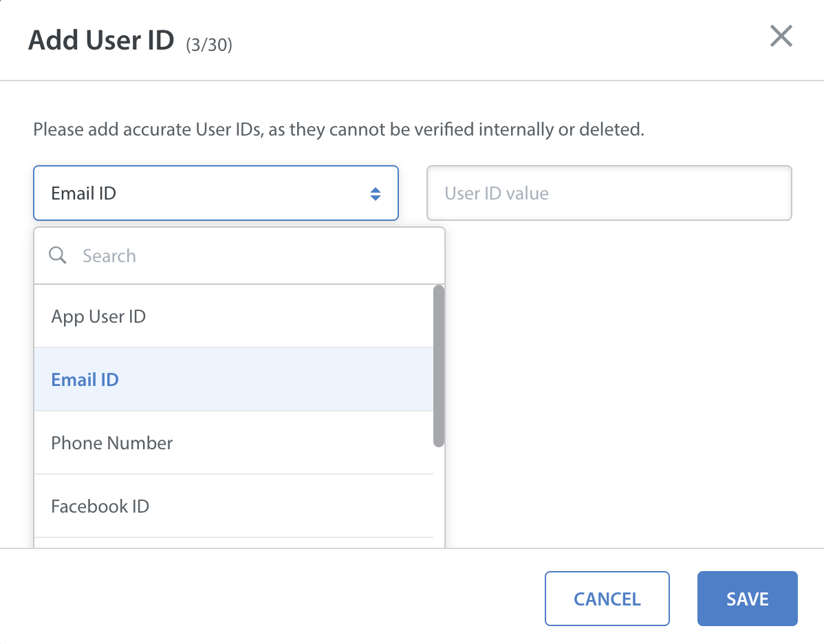
Task: Click the dropdown list scrollbar thumb
Action: pyautogui.click(x=439, y=366)
